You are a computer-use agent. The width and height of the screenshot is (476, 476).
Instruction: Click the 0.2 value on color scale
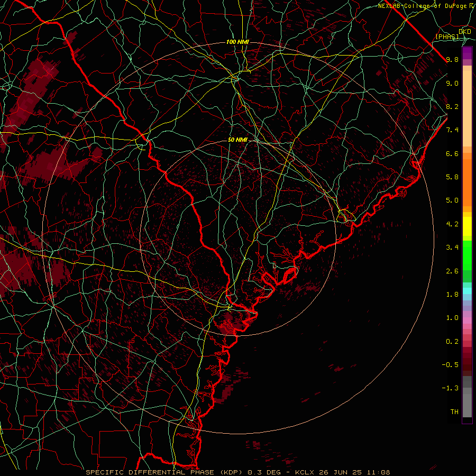452,342
